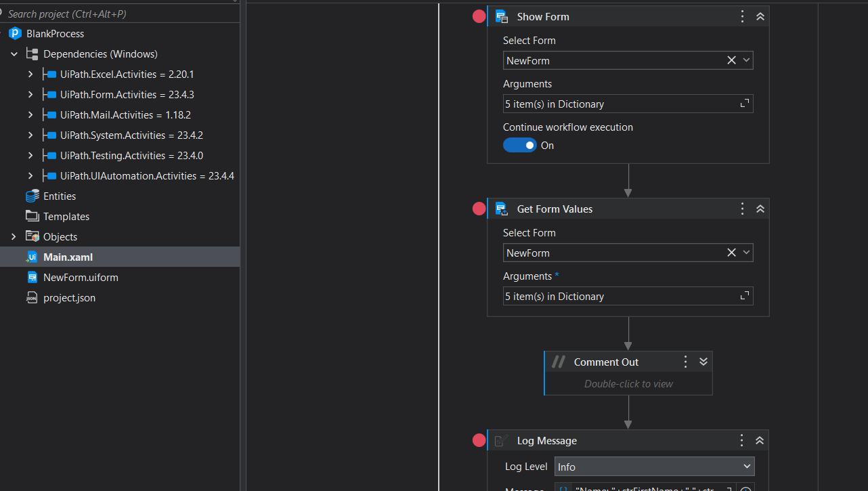This screenshot has height=491, width=868.
Task: Open the expanded Arguments editor in Show Form
Action: (x=744, y=104)
